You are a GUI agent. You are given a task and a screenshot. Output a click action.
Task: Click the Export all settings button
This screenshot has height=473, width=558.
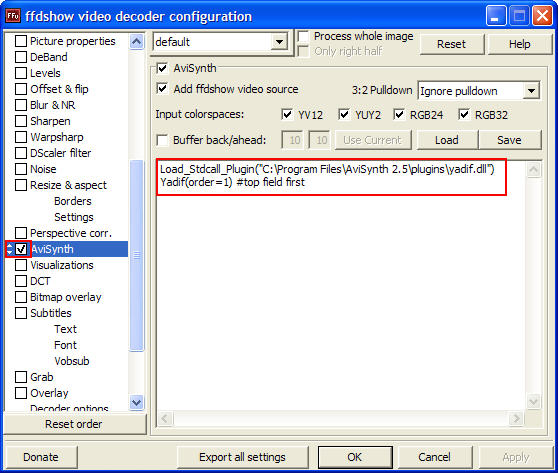point(242,457)
